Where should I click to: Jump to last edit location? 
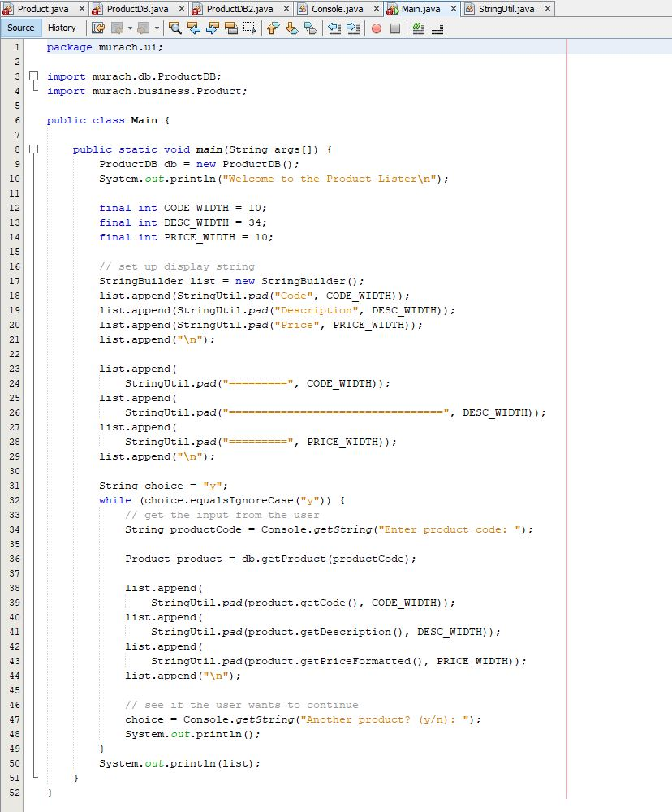[97, 28]
